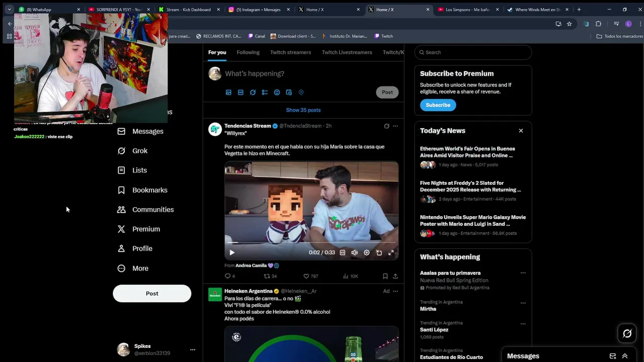644x362 pixels.
Task: Reply to the Tendencias Stream post
Action: tap(229, 276)
